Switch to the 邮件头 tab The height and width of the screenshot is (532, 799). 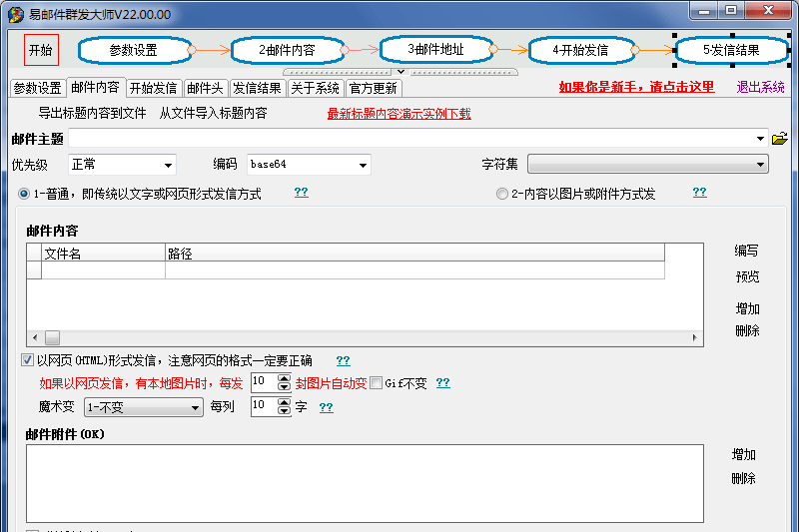point(205,88)
